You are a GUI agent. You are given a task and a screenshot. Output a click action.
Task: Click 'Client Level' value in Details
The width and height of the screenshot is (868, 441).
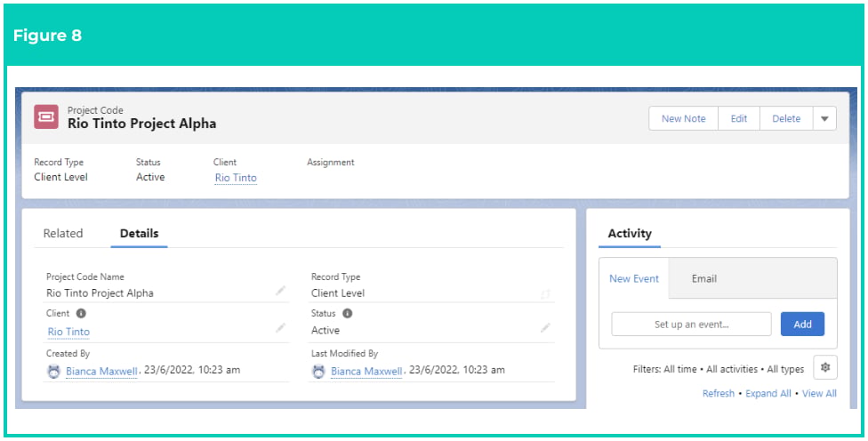[338, 293]
